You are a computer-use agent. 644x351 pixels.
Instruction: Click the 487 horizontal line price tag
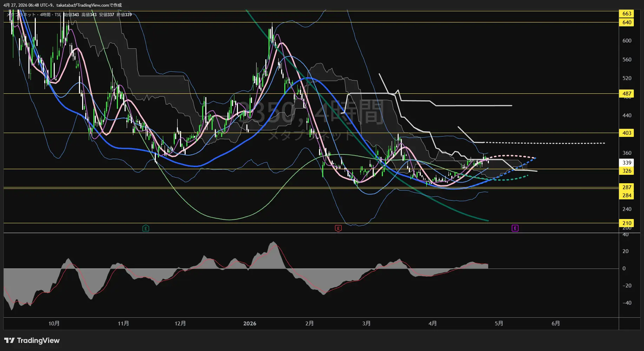pos(626,94)
